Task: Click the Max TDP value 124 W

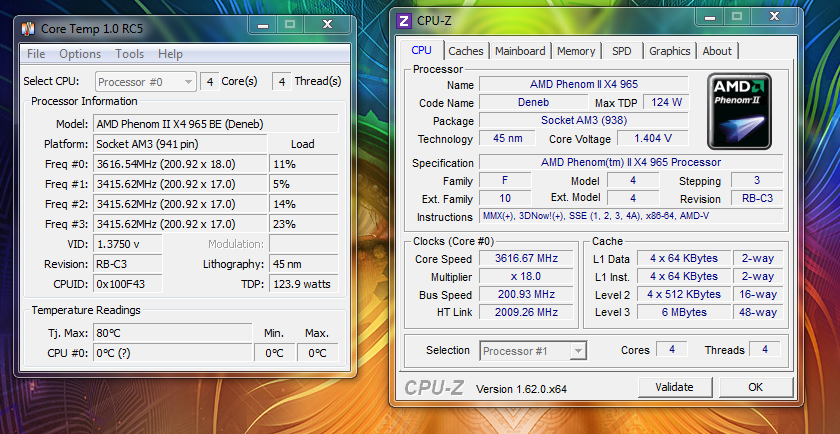Action: [x=666, y=102]
